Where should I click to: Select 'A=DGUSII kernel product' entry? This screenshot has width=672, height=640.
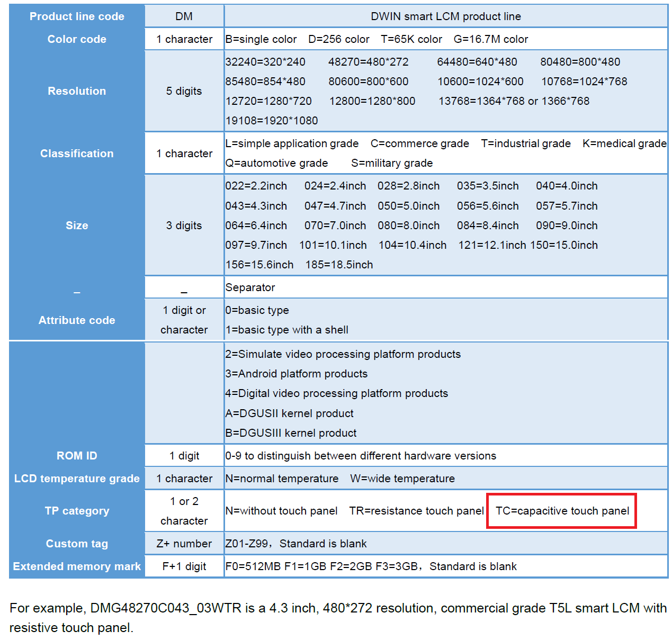pos(290,413)
